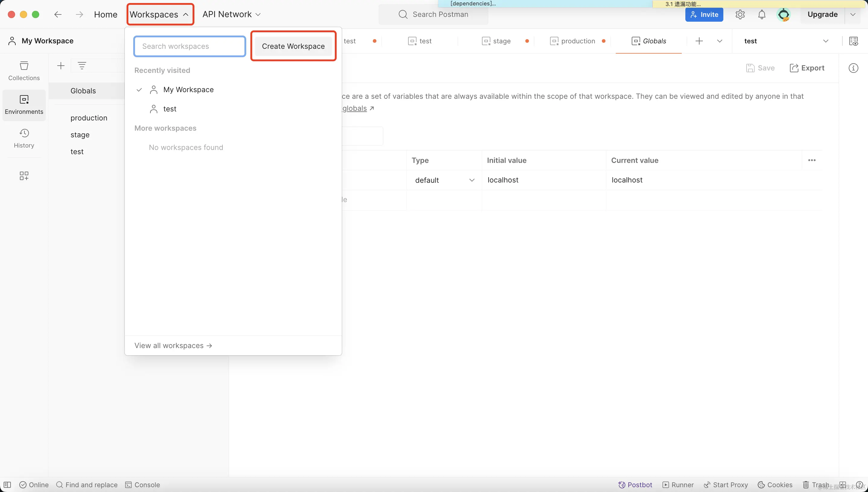Click the Search workspaces input field
Viewport: 868px width, 492px height.
pyautogui.click(x=189, y=46)
